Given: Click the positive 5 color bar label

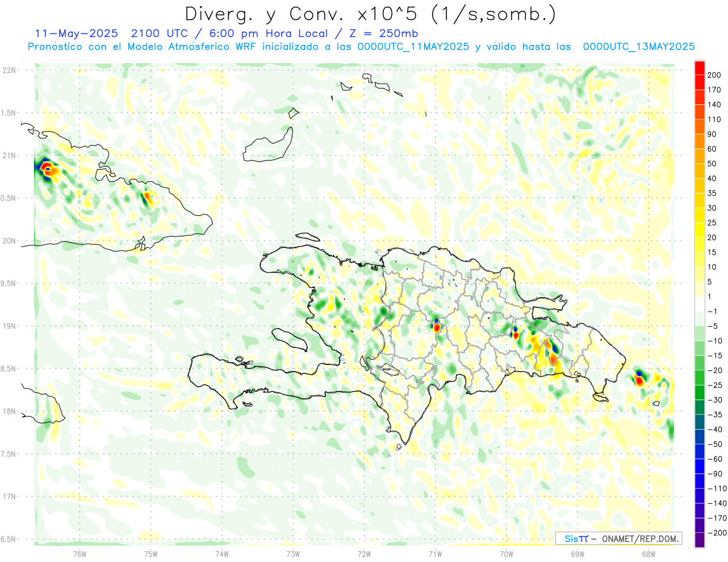Looking at the screenshot, I should (710, 282).
